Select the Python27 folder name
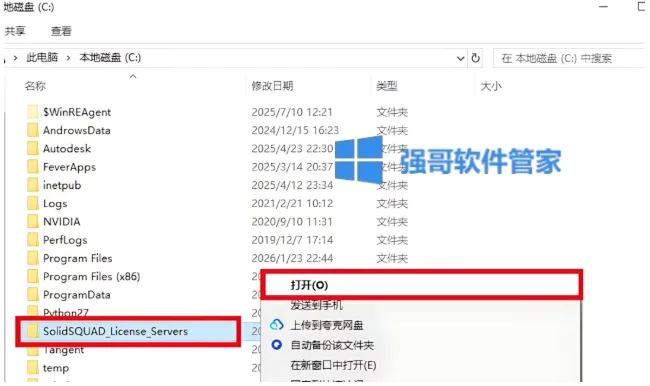 (x=65, y=313)
